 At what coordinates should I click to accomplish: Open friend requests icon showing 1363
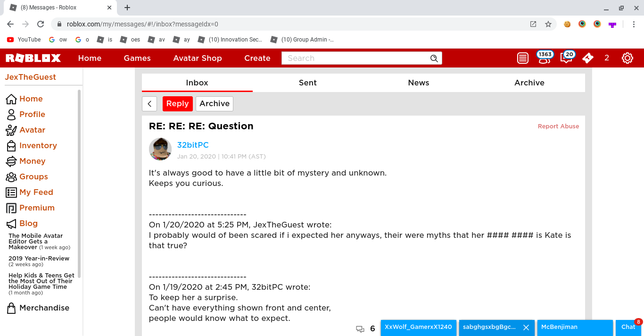544,58
